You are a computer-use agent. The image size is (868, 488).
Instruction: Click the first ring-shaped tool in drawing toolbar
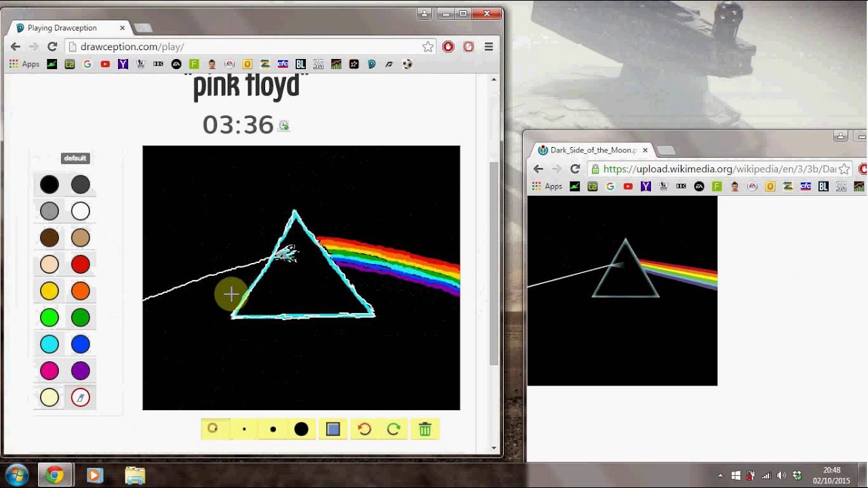[x=213, y=428]
